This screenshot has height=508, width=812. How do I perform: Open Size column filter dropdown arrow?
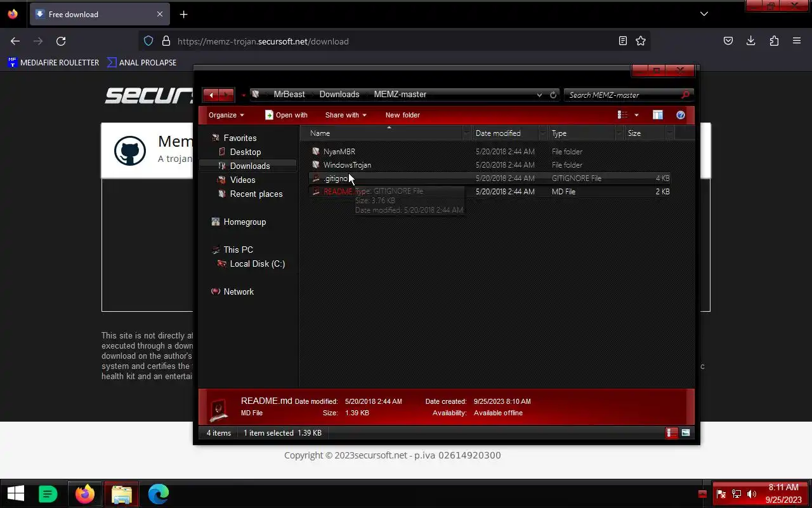tap(669, 133)
